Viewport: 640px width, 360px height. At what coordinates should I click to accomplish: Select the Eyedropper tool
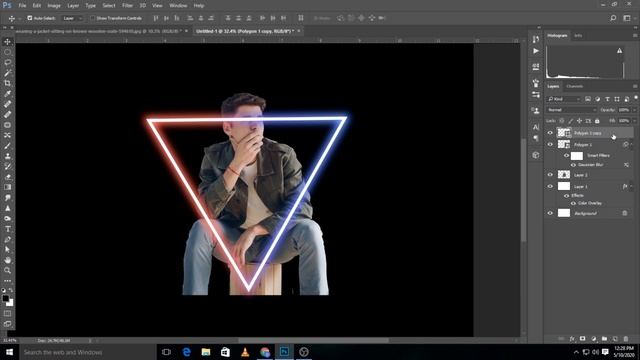(7, 94)
